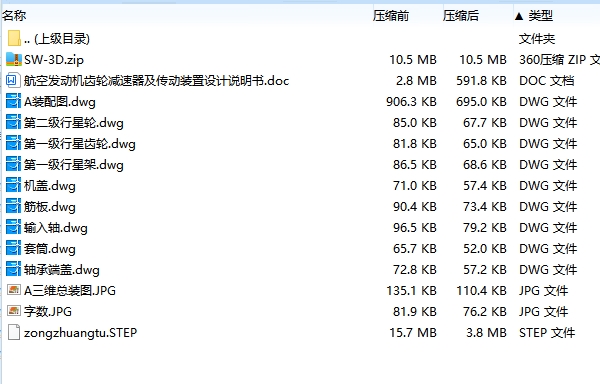Click the JPG 文件 type of A三维总装图
600x384 pixels.
[543, 291]
